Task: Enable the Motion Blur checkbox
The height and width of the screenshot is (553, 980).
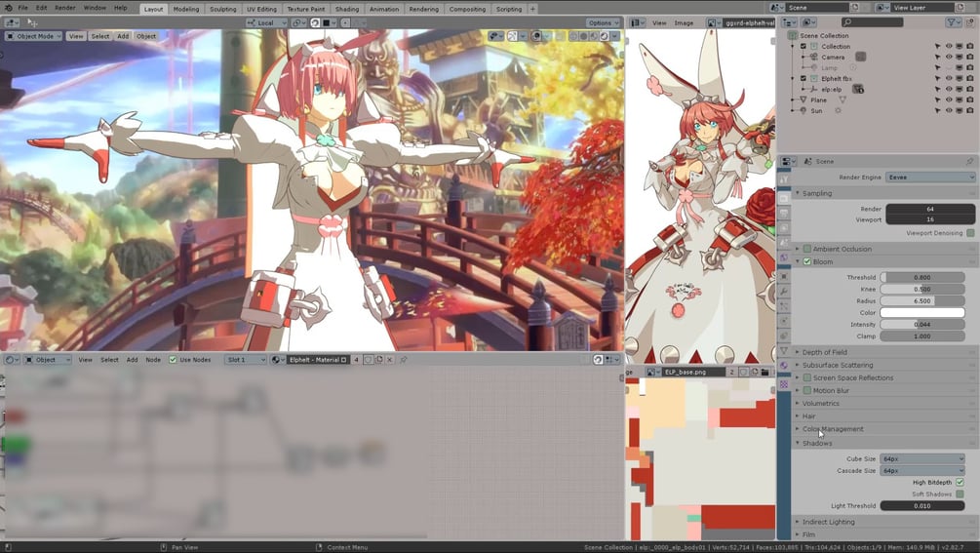Action: (806, 390)
